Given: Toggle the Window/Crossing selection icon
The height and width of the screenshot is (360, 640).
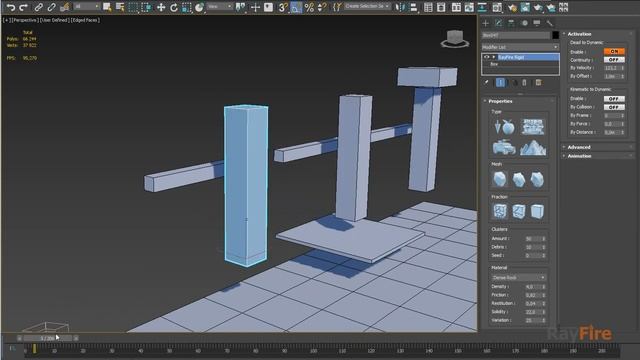Looking at the screenshot, I should [x=147, y=7].
